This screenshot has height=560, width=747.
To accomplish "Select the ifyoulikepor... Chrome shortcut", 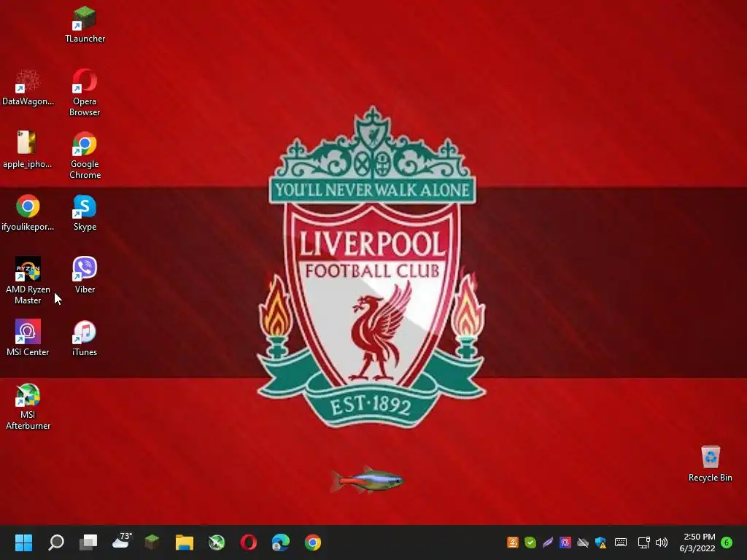I will (x=28, y=213).
